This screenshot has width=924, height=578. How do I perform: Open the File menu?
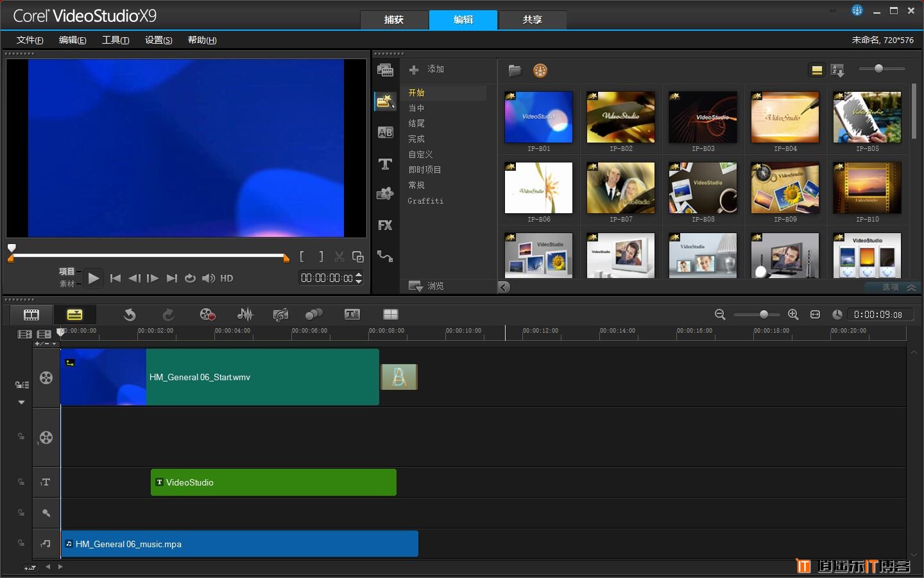coord(30,40)
